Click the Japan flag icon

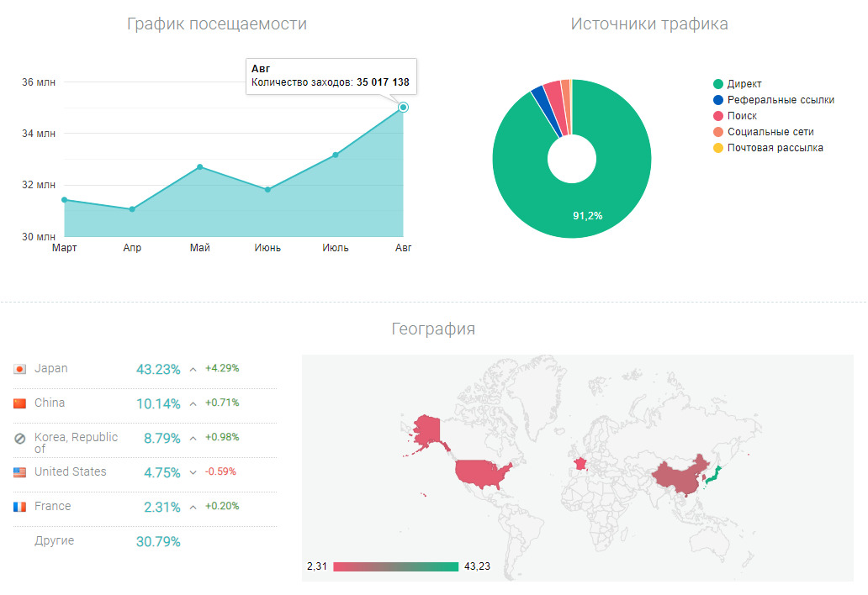click(20, 369)
